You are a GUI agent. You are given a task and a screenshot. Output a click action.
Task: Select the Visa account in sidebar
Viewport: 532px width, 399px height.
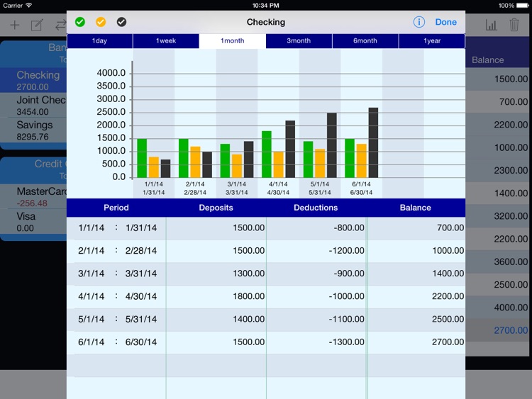pyautogui.click(x=33, y=222)
